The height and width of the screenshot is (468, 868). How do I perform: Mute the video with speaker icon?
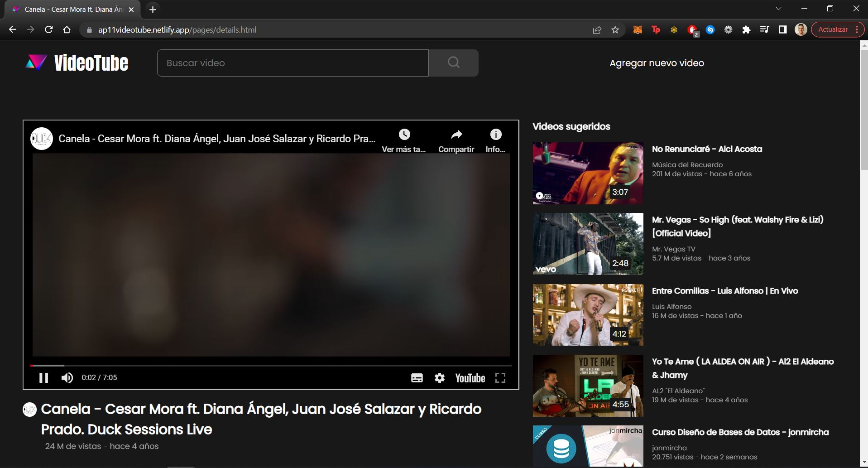(x=67, y=378)
